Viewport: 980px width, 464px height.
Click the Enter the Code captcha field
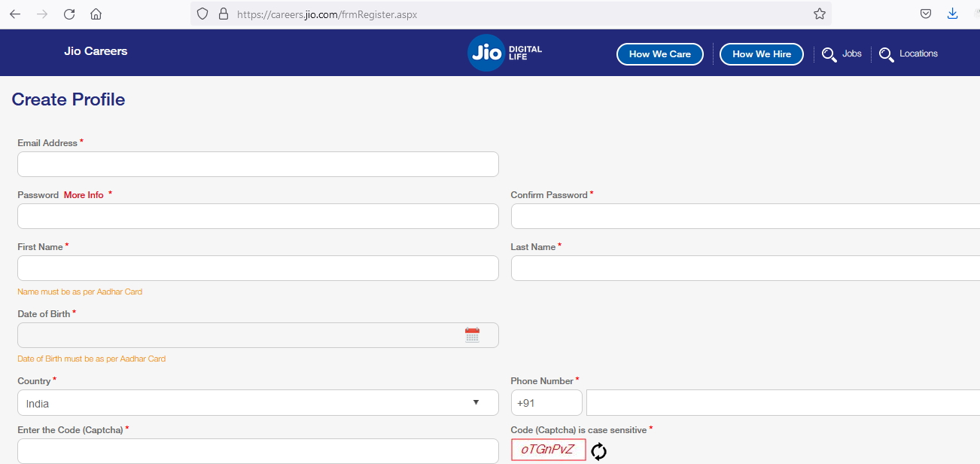click(257, 451)
